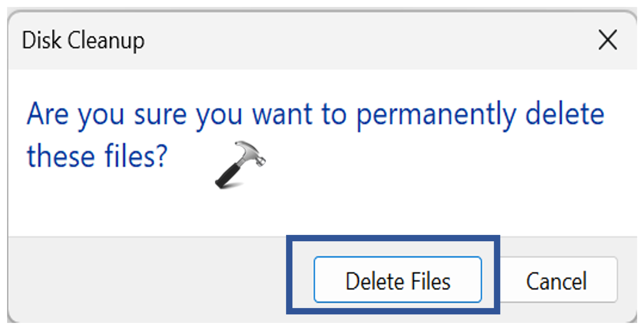
Task: Click the empty title bar area
Action: pyautogui.click(x=353, y=40)
